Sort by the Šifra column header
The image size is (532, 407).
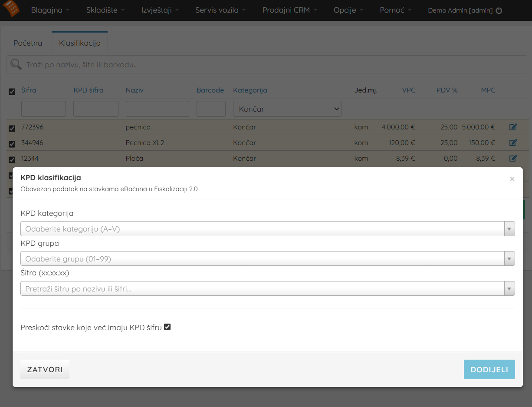(29, 90)
